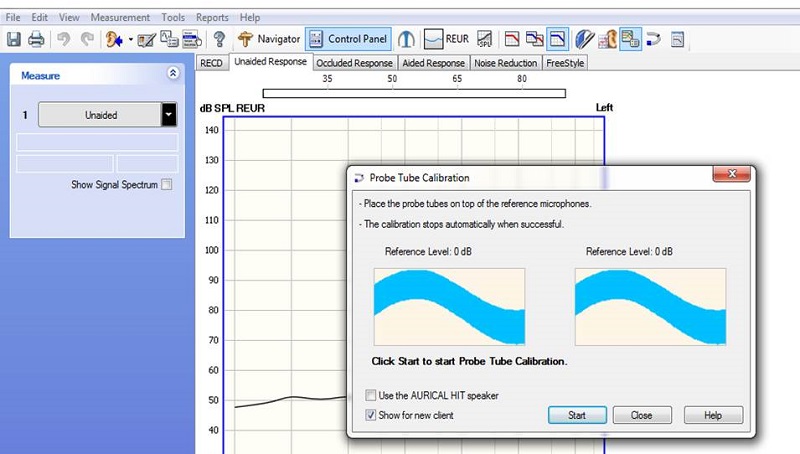Select the Unaided Response tab

pyautogui.click(x=270, y=62)
